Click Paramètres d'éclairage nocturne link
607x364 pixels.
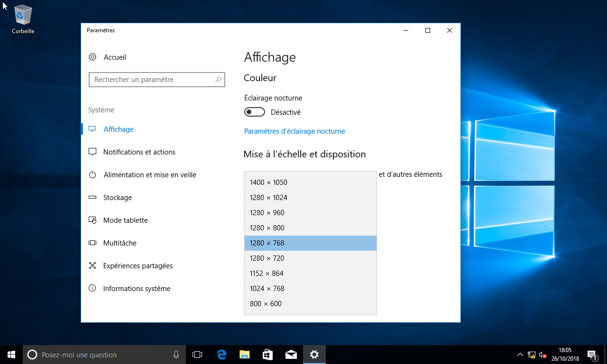pos(294,131)
